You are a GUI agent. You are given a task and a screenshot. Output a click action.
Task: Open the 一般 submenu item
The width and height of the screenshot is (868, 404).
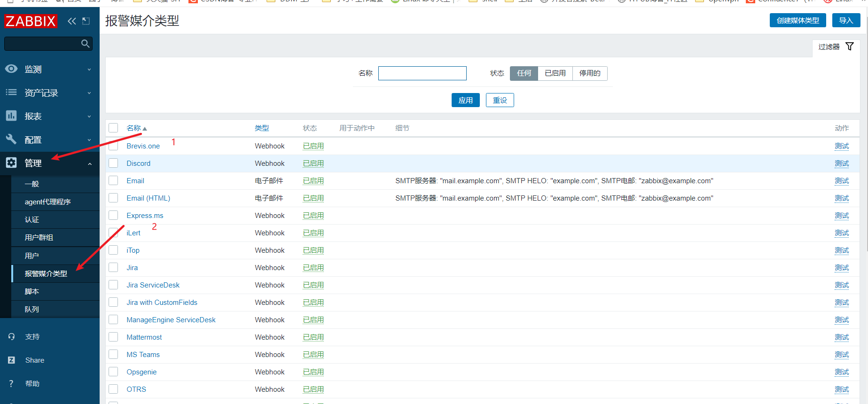pyautogui.click(x=55, y=184)
